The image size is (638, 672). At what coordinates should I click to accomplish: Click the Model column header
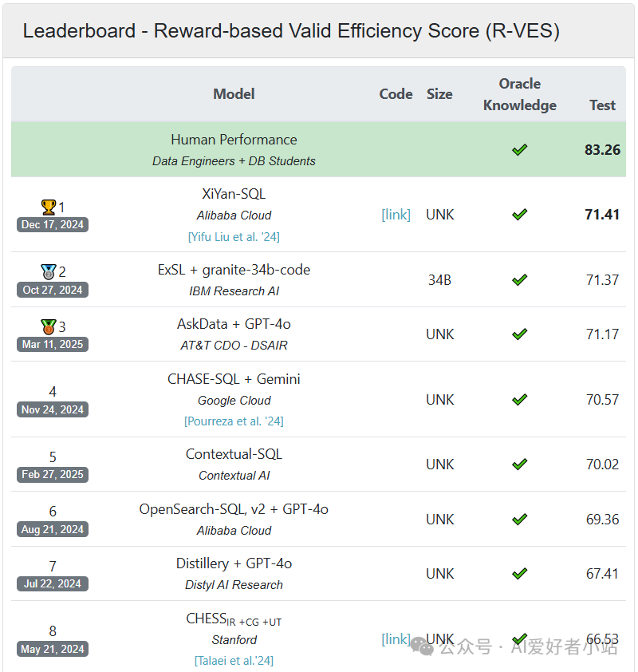point(234,94)
